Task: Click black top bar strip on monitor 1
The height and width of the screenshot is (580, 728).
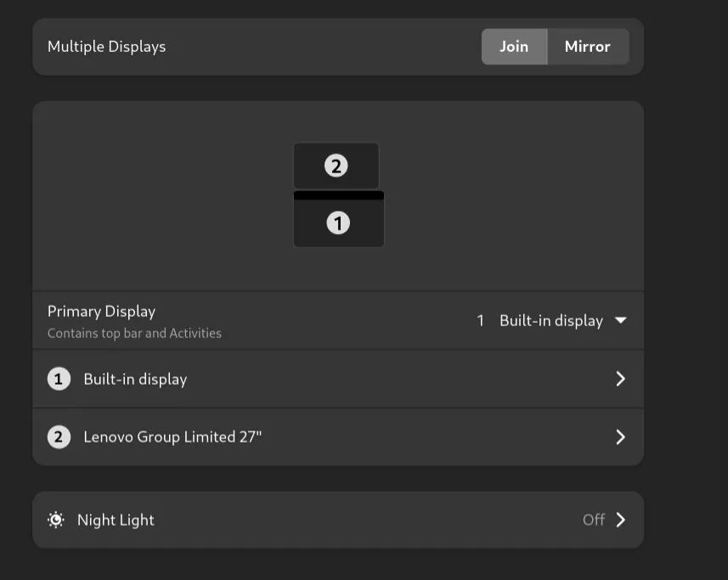Action: (x=338, y=196)
